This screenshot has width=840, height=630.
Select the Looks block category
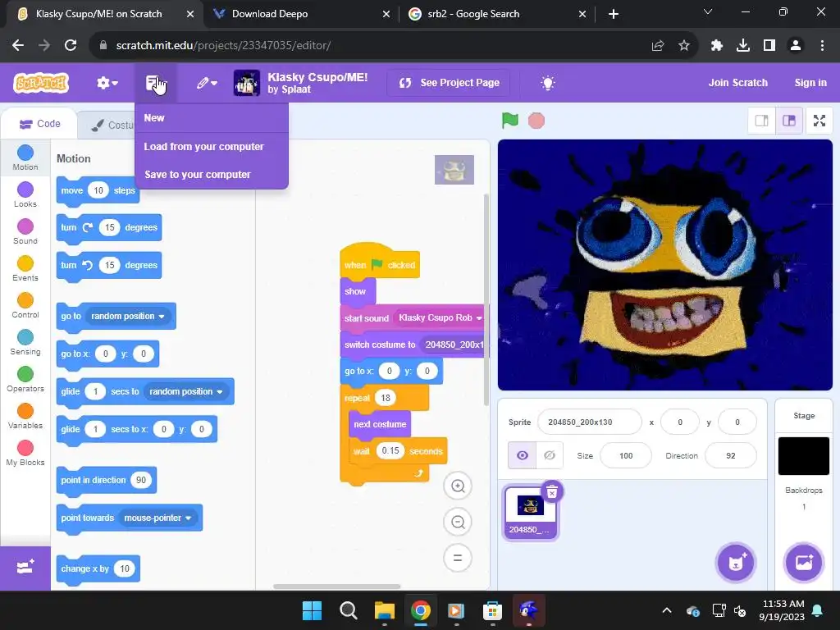25,195
